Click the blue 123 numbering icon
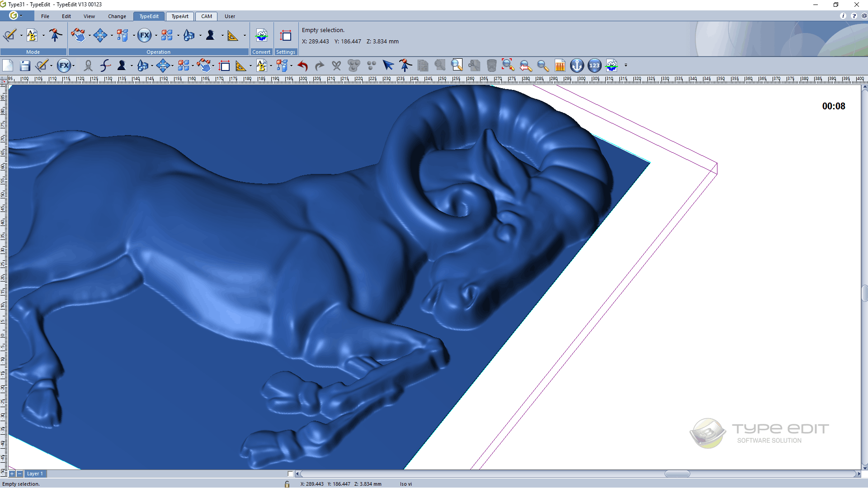Screen dimensions: 868x488 tap(594, 66)
